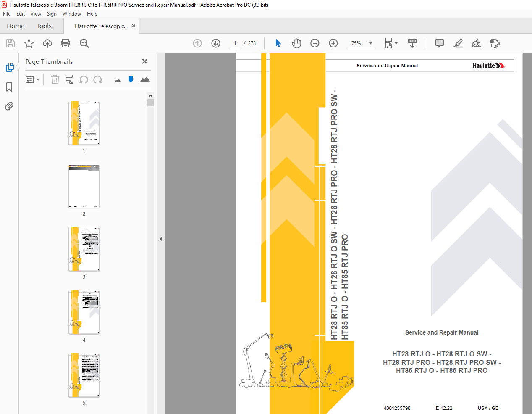Click the insert/extract pages icon
Screen dimensions: 532x414
(69, 79)
